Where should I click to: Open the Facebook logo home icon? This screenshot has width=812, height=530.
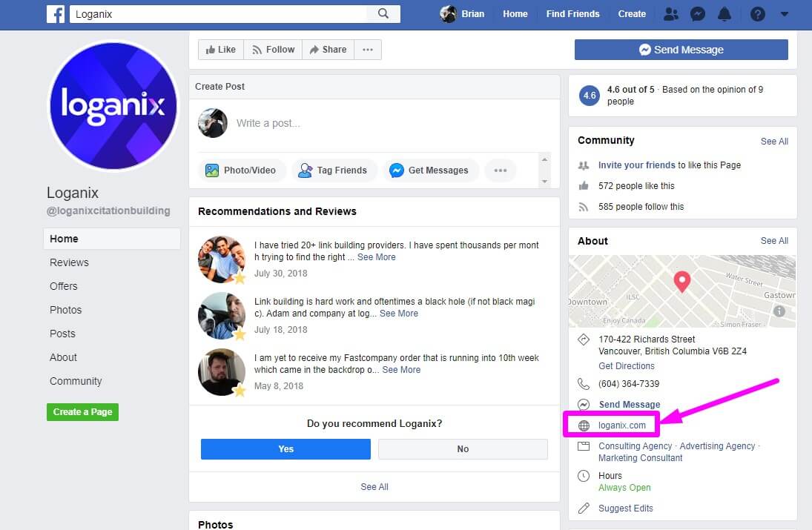click(x=56, y=14)
